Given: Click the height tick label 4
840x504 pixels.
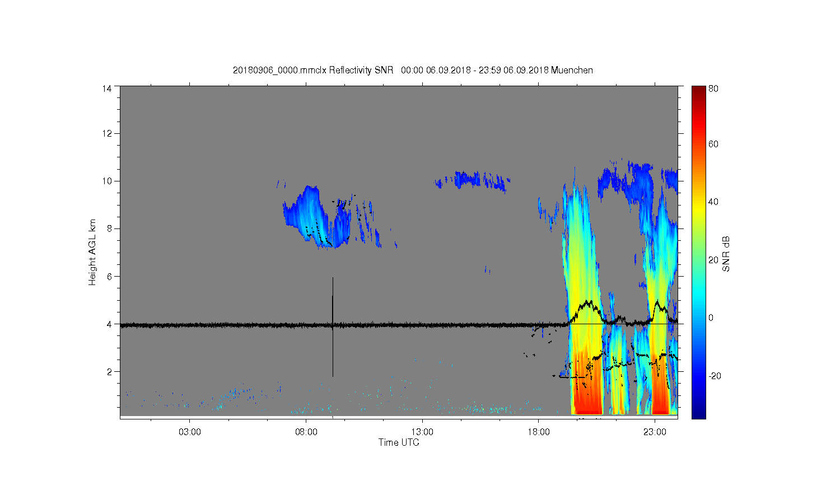Looking at the screenshot, I should [x=109, y=324].
